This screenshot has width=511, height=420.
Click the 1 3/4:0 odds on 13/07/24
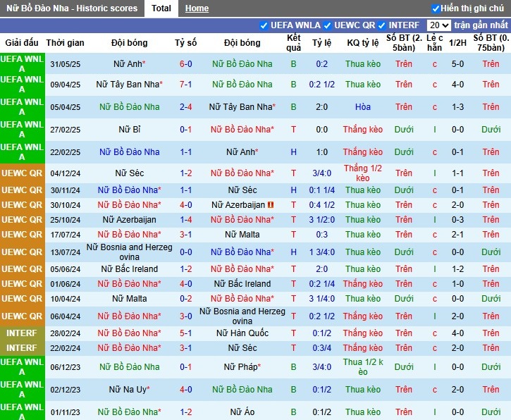click(321, 252)
